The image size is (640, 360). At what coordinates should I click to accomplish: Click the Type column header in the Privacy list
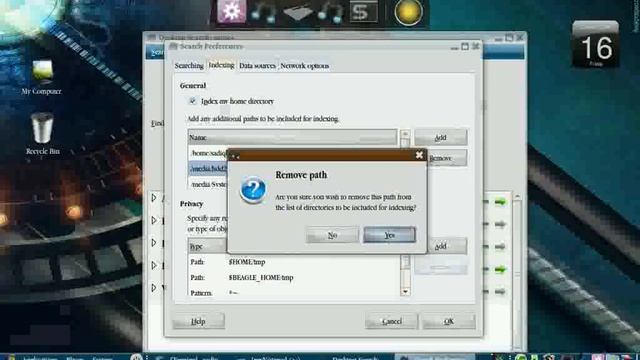click(208, 247)
